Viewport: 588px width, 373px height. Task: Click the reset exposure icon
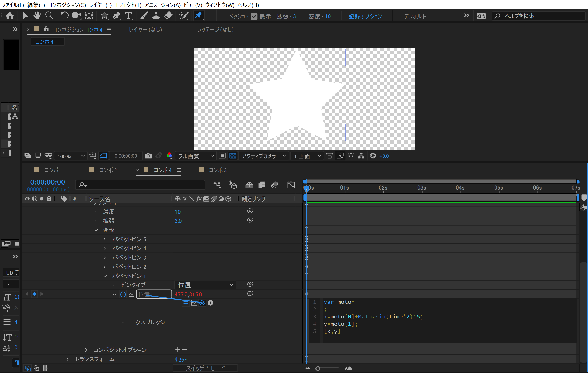coord(373,156)
